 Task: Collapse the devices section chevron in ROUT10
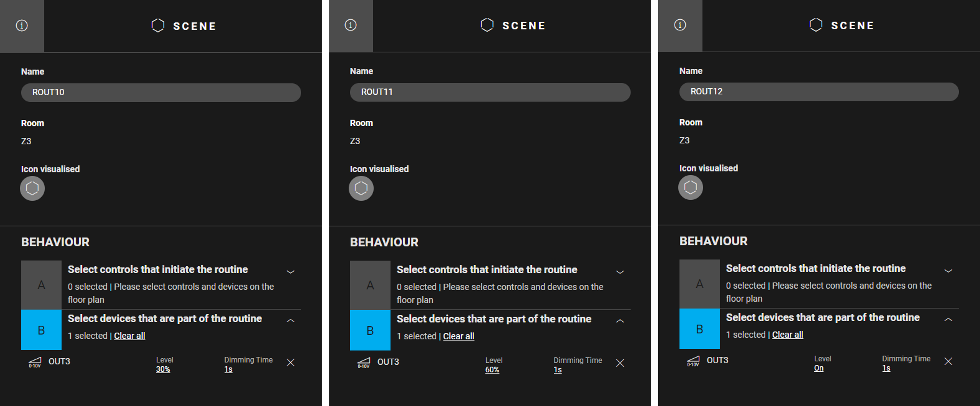[291, 321]
